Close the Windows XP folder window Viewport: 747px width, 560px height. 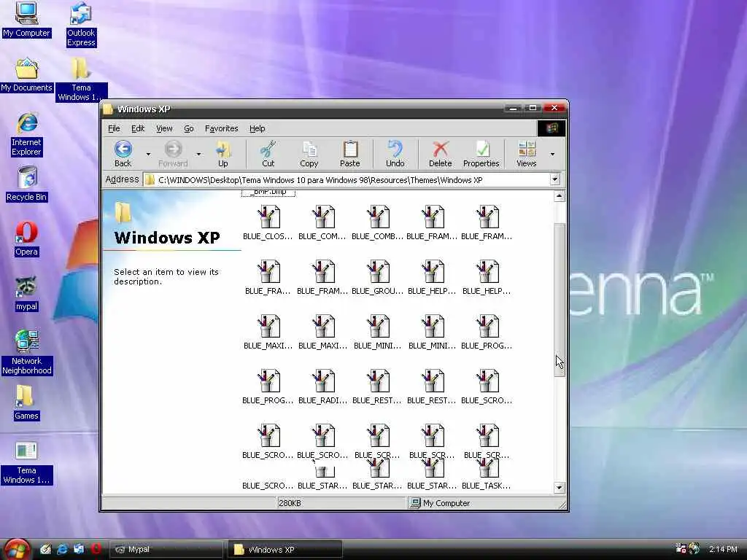554,108
